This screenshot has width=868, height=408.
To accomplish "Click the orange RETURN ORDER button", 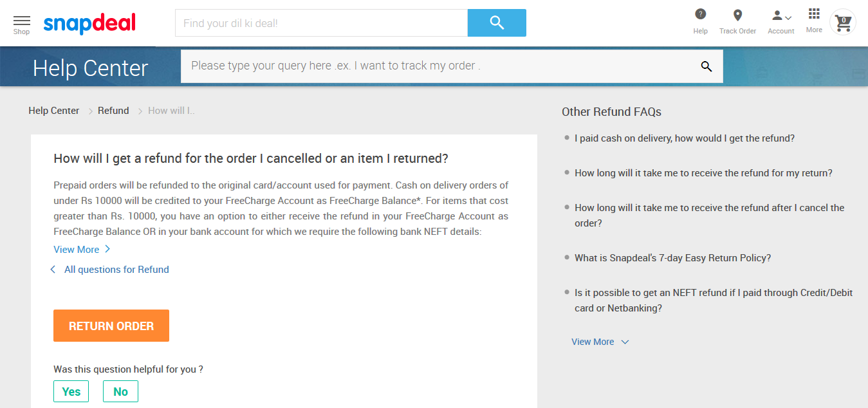I will pos(111,326).
